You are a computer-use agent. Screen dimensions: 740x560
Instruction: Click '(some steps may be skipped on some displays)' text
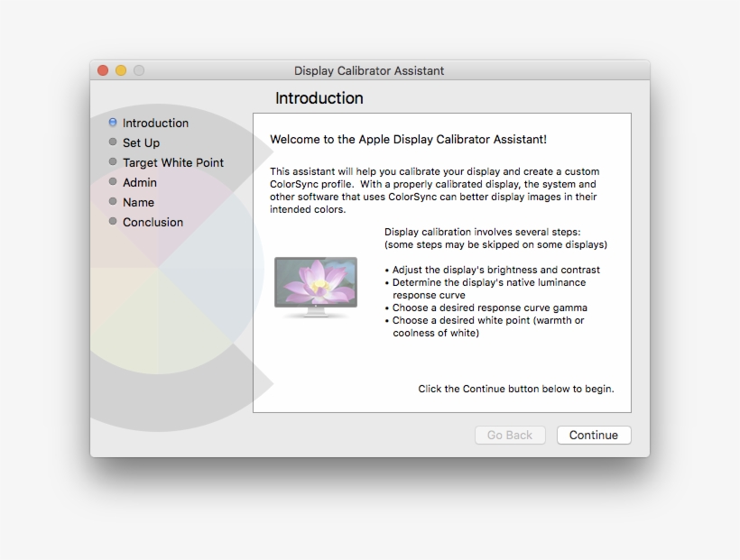click(x=495, y=245)
